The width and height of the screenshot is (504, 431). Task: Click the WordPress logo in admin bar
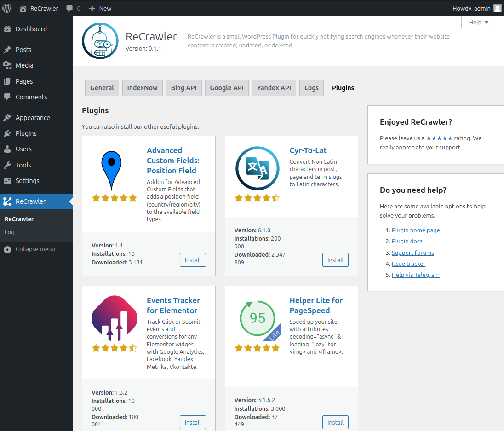pyautogui.click(x=7, y=8)
